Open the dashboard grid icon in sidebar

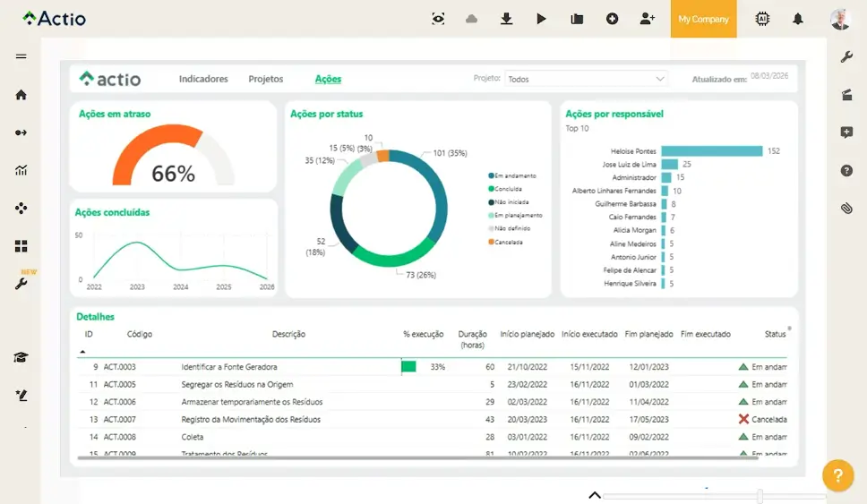(x=21, y=246)
